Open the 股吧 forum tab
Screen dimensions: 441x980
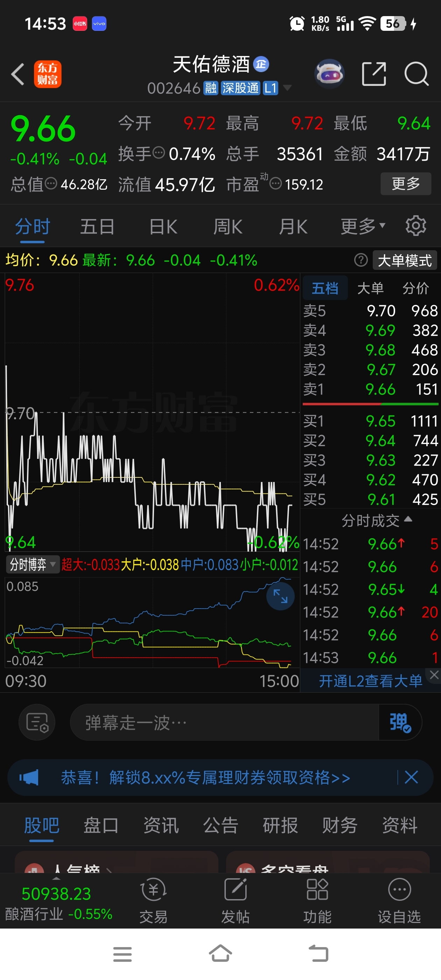tap(41, 825)
